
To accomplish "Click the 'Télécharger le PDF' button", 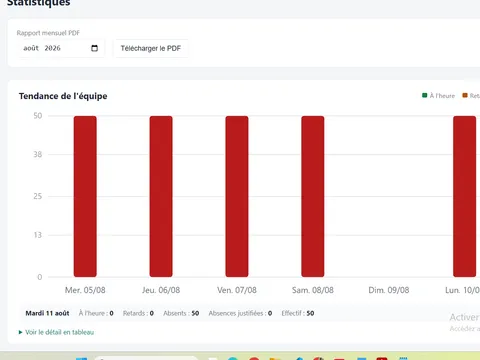I will click(x=151, y=48).
